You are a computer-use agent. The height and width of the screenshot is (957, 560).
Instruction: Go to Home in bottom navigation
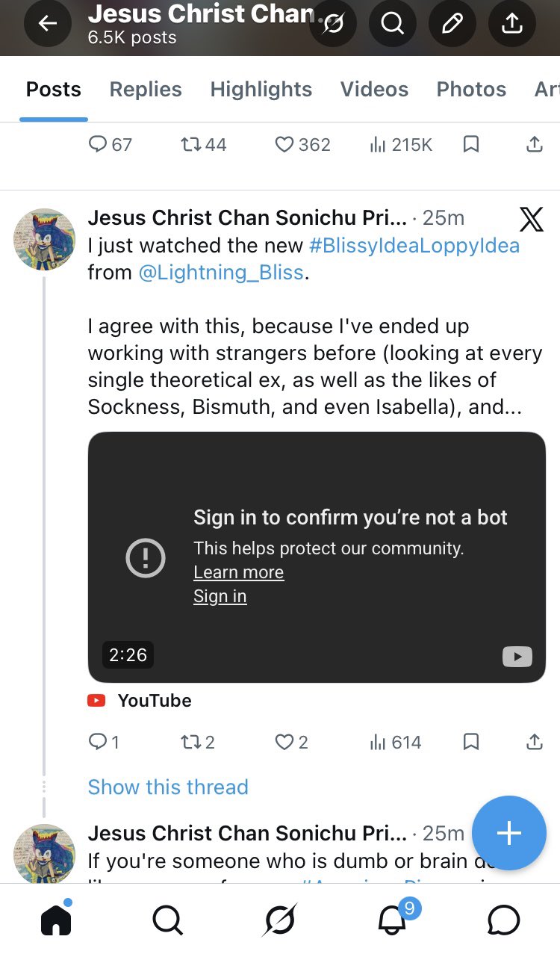[x=56, y=920]
